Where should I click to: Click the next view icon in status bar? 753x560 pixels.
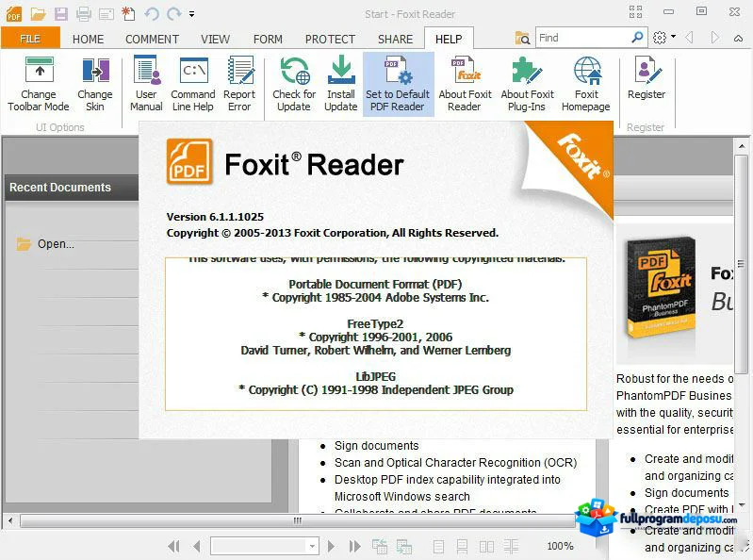pos(404,546)
